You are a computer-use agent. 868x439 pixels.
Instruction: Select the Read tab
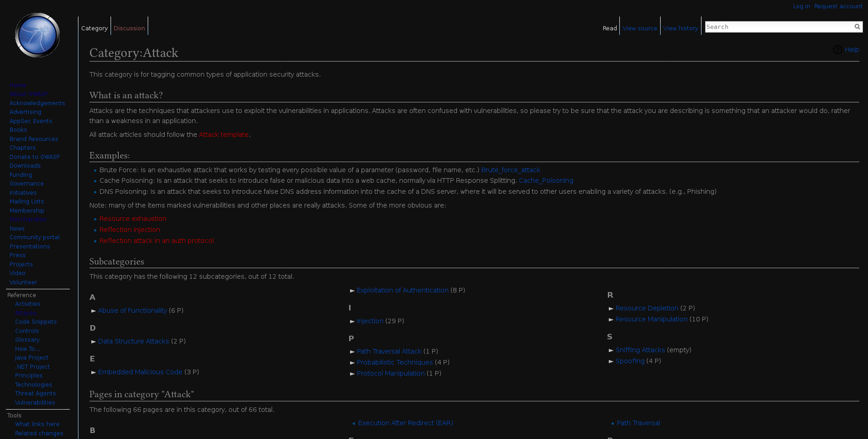click(610, 28)
